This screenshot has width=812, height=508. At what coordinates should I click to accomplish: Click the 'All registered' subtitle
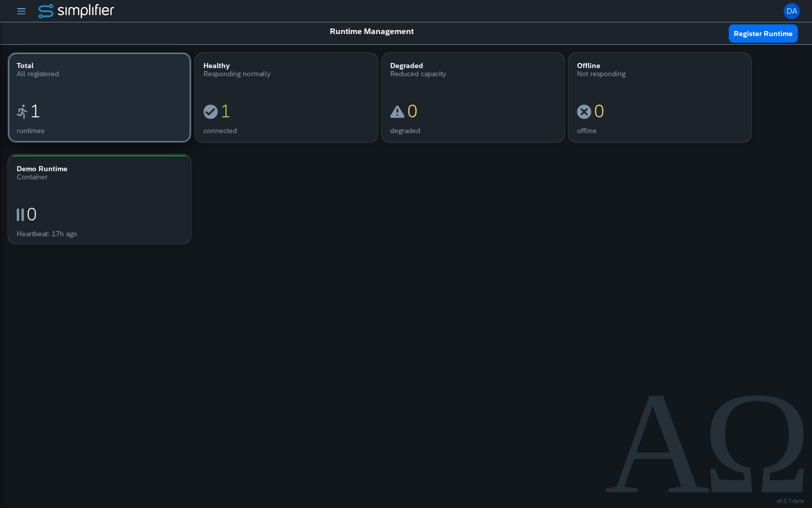click(x=38, y=74)
